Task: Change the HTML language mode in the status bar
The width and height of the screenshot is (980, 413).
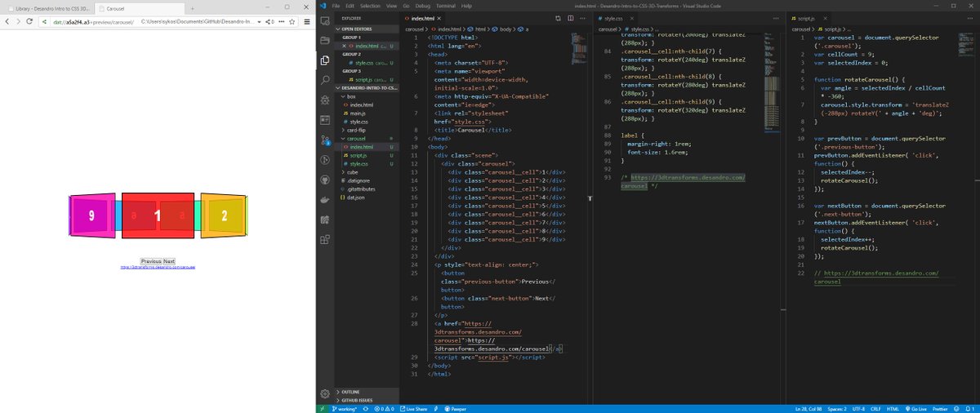Action: click(893, 408)
